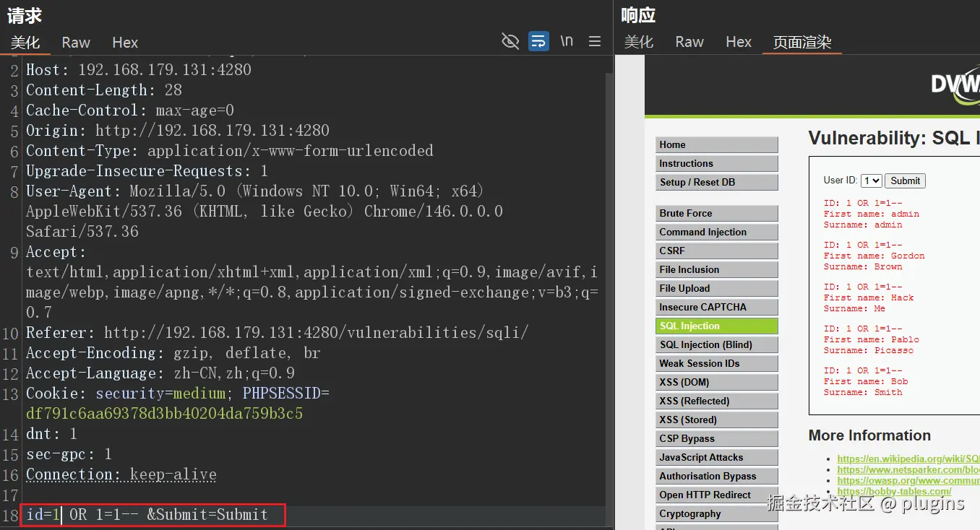Viewport: 980px width, 530px height.
Task: Click the Accept-Language header line
Action: (x=160, y=373)
